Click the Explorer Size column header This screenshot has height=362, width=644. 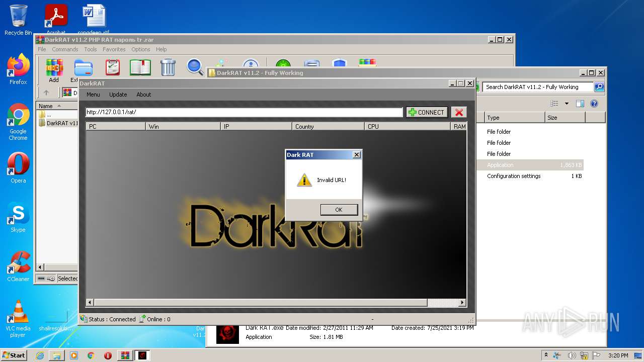coord(565,118)
